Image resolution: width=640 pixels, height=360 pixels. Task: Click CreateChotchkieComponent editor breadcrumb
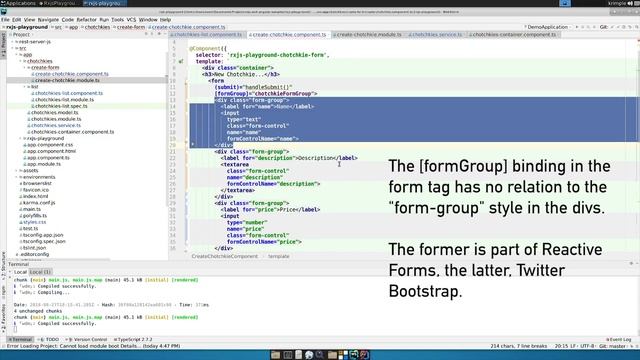pos(224,256)
